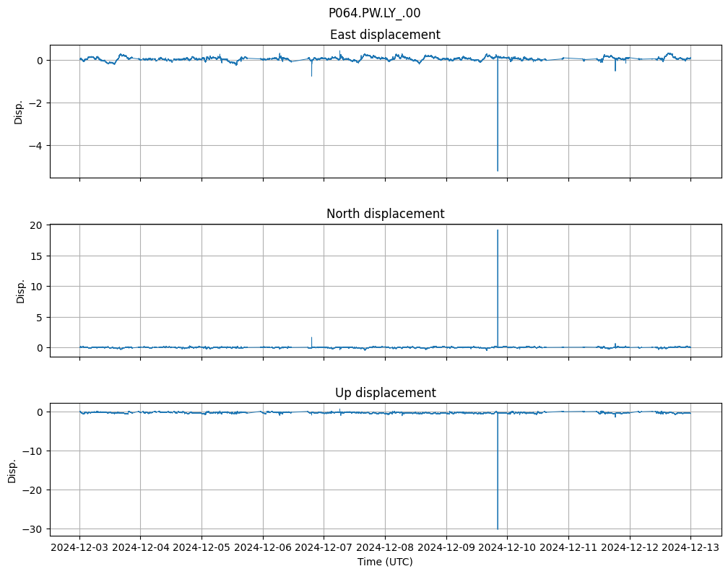
Task: Pick the 2024-12-08 date tick label
Action: click(x=385, y=547)
